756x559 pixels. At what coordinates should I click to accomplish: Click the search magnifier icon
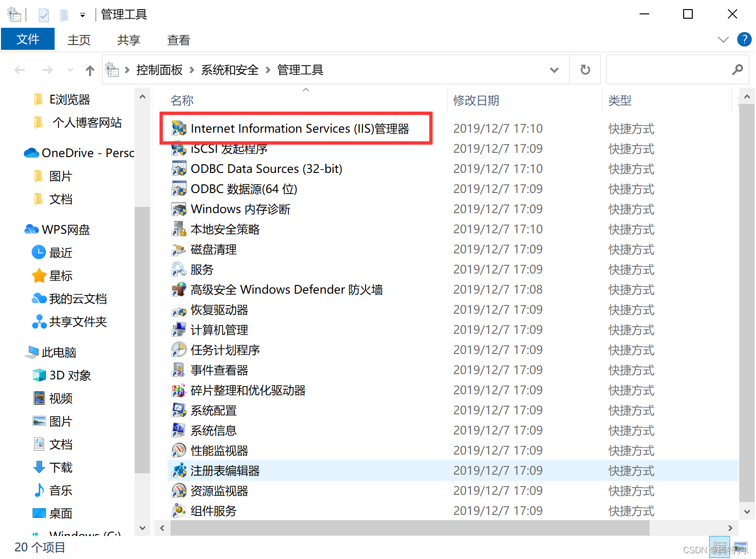tap(737, 70)
